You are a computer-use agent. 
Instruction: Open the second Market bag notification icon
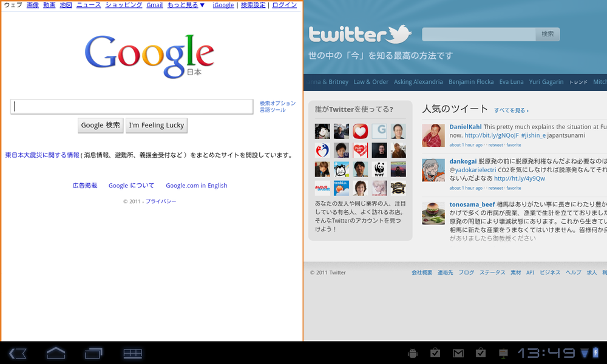click(x=481, y=353)
